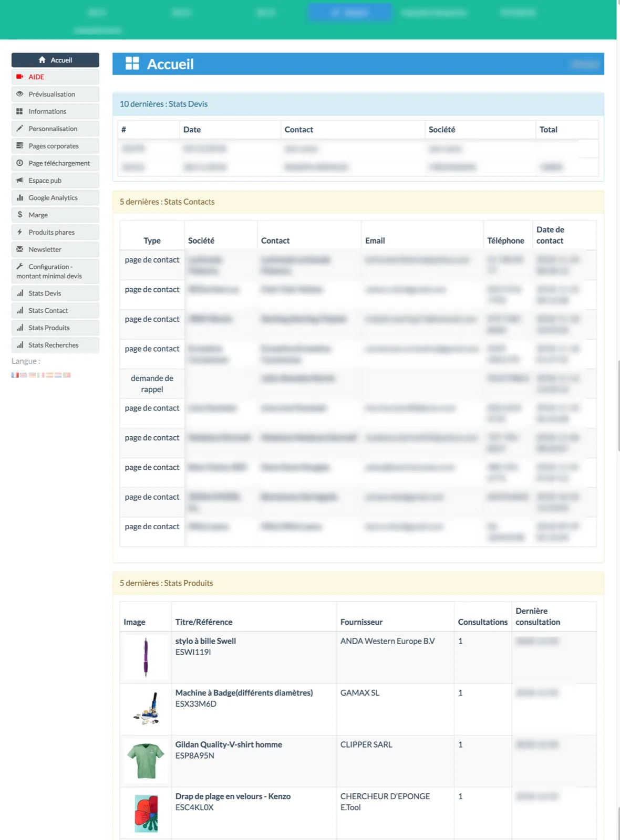Open Stats Recherches from the sidebar
The image size is (620, 840).
tap(55, 345)
